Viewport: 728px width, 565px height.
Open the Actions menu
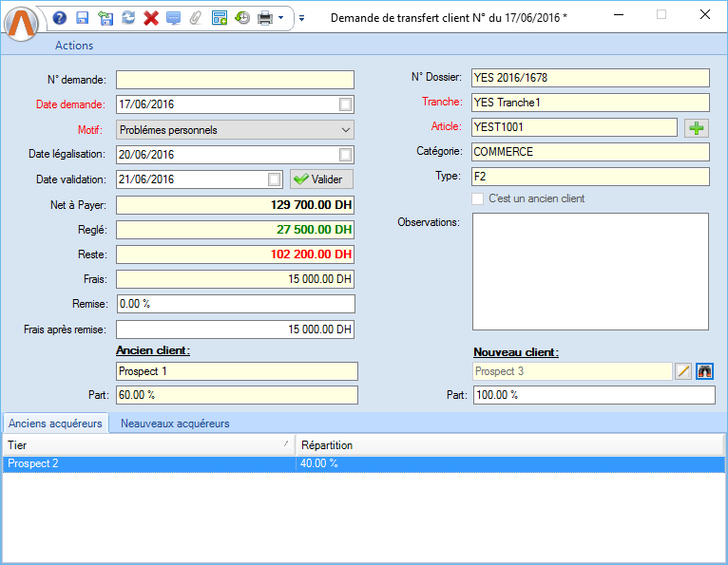74,46
